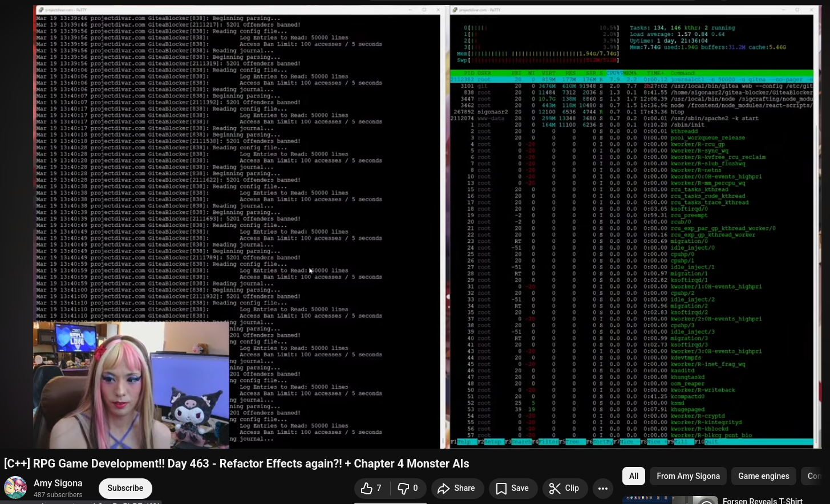830x504 pixels.
Task: Click the right PuTTY window title bar icon
Action: [455, 10]
